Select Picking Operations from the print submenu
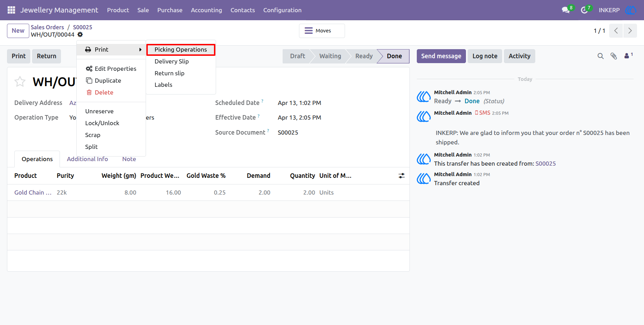This screenshot has width=644, height=325. point(181,50)
